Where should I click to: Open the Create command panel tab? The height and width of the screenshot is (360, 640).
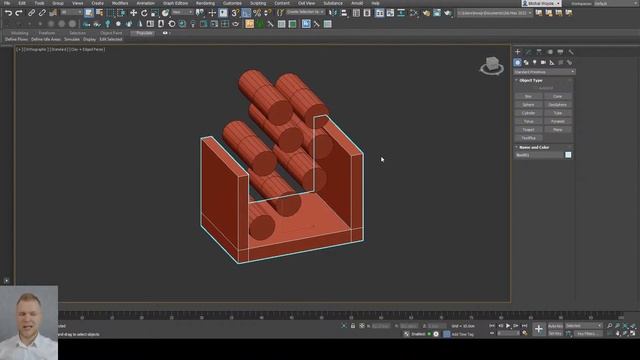[x=518, y=52]
